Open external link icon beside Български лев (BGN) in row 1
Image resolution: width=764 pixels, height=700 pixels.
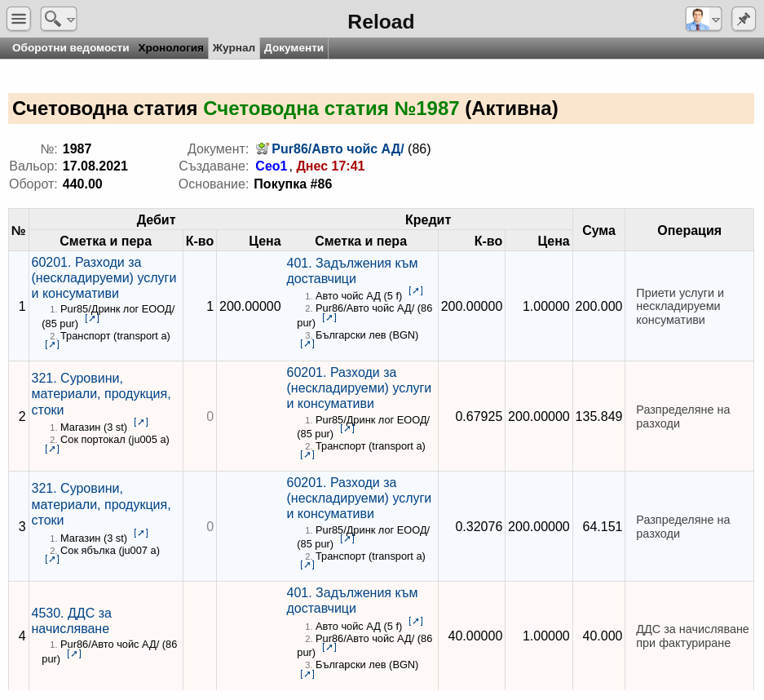307,343
